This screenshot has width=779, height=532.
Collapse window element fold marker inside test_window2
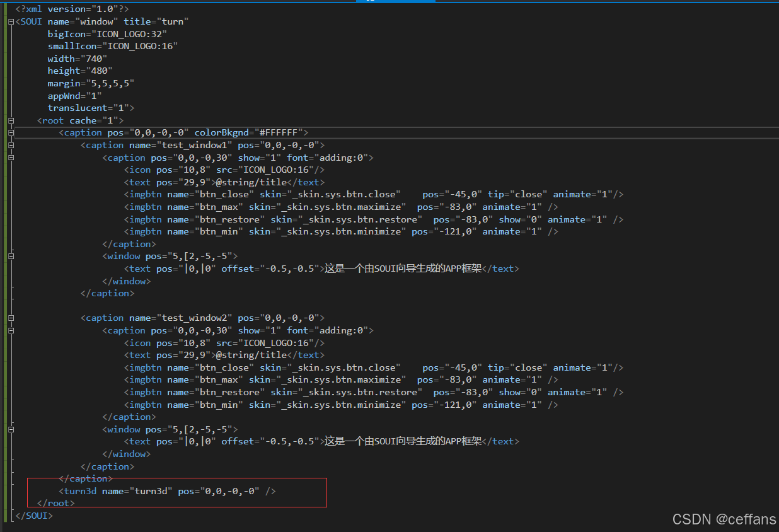pos(11,429)
